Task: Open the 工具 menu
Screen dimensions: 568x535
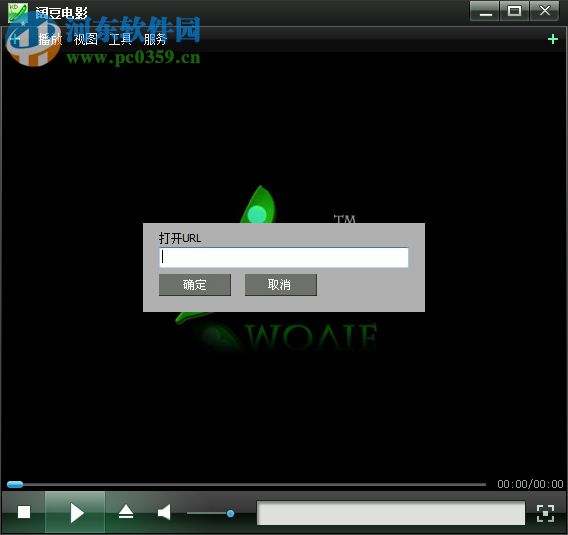Action: coord(120,39)
